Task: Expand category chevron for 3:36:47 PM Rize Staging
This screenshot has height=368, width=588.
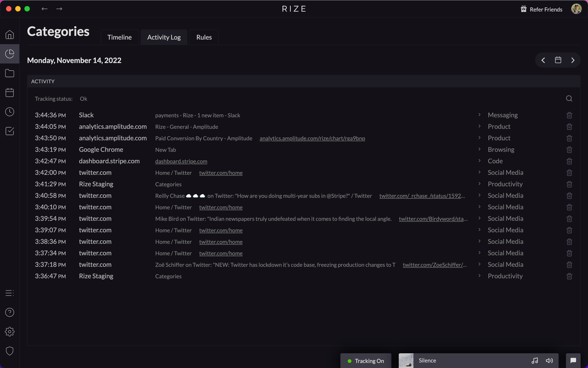Action: (x=479, y=276)
